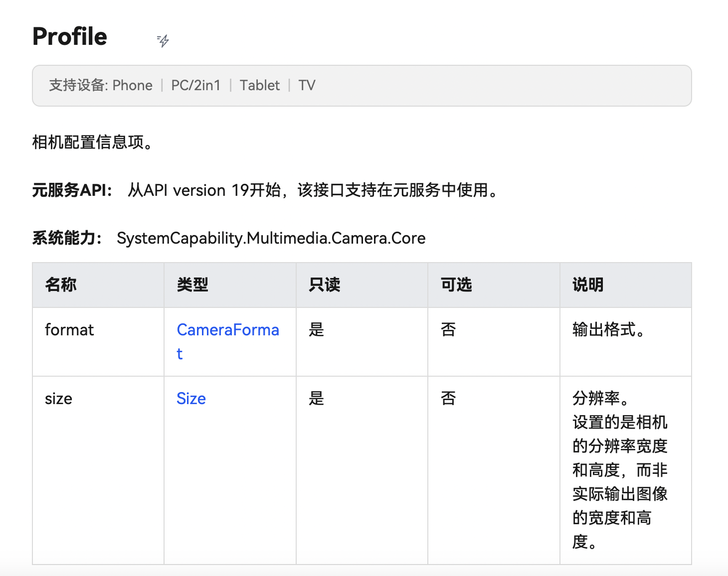Click the Profile heading title
Screen dimensions: 728x576
click(x=70, y=37)
